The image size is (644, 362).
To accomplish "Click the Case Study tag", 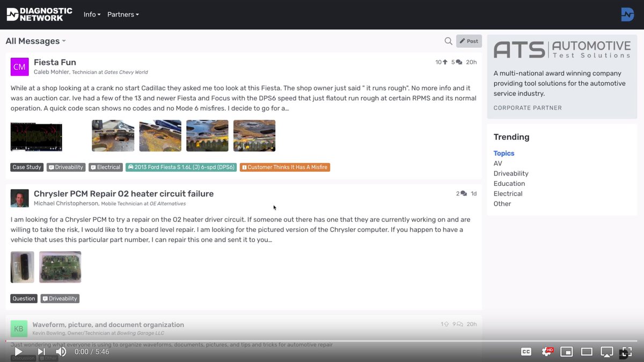I will pyautogui.click(x=27, y=167).
